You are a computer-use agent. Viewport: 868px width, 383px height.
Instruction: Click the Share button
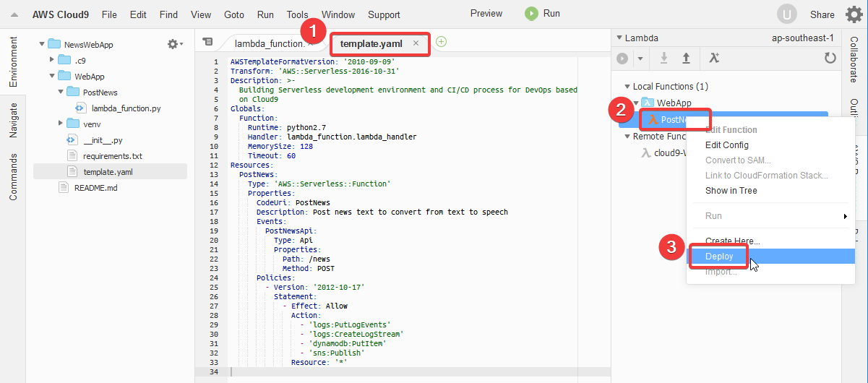click(x=822, y=14)
